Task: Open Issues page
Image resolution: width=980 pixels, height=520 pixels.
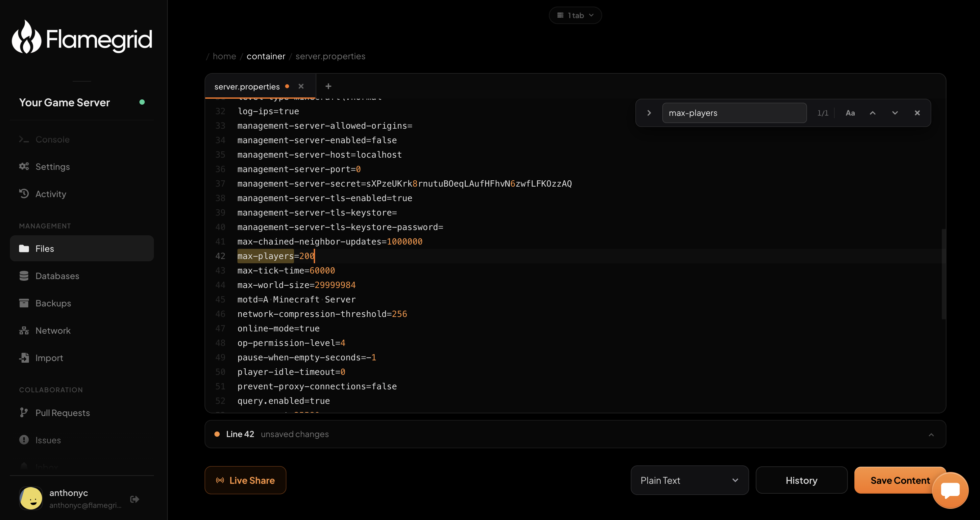Action: pyautogui.click(x=82, y=440)
